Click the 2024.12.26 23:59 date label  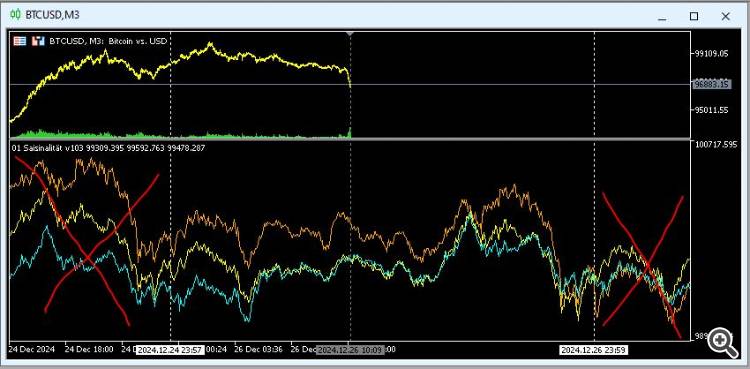click(x=594, y=350)
